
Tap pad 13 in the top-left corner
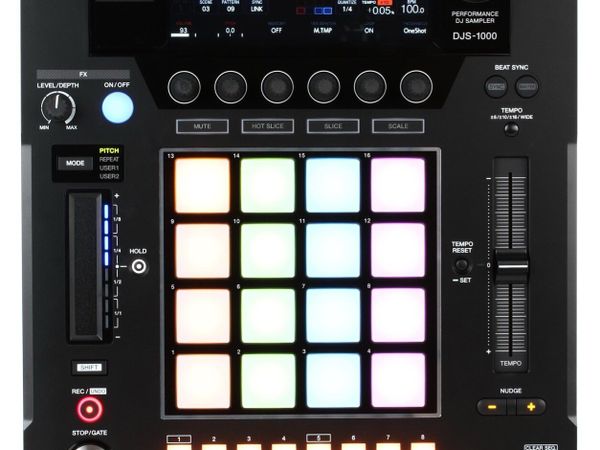[202, 186]
